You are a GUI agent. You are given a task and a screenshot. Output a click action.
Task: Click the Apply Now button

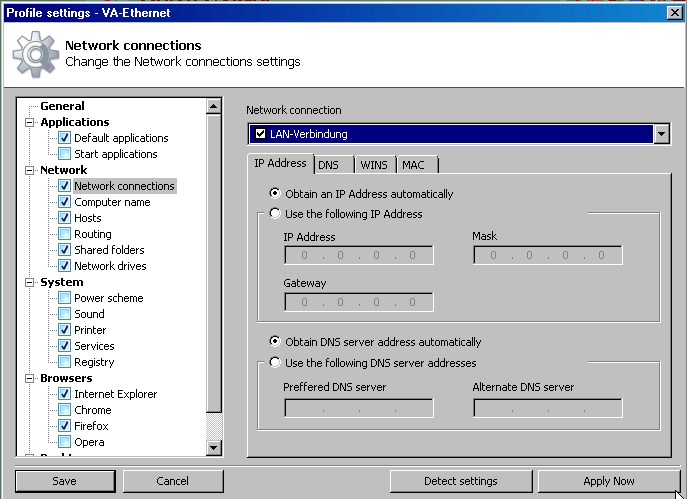609,481
